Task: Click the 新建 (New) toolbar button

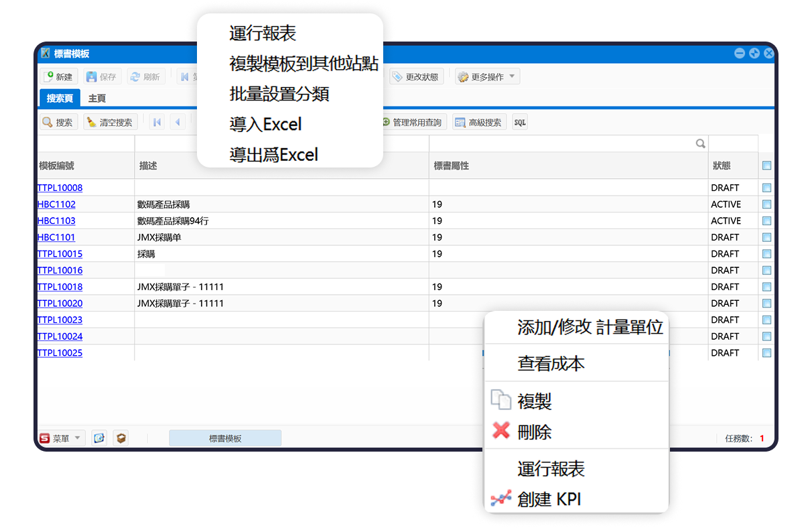Action: coord(58,77)
